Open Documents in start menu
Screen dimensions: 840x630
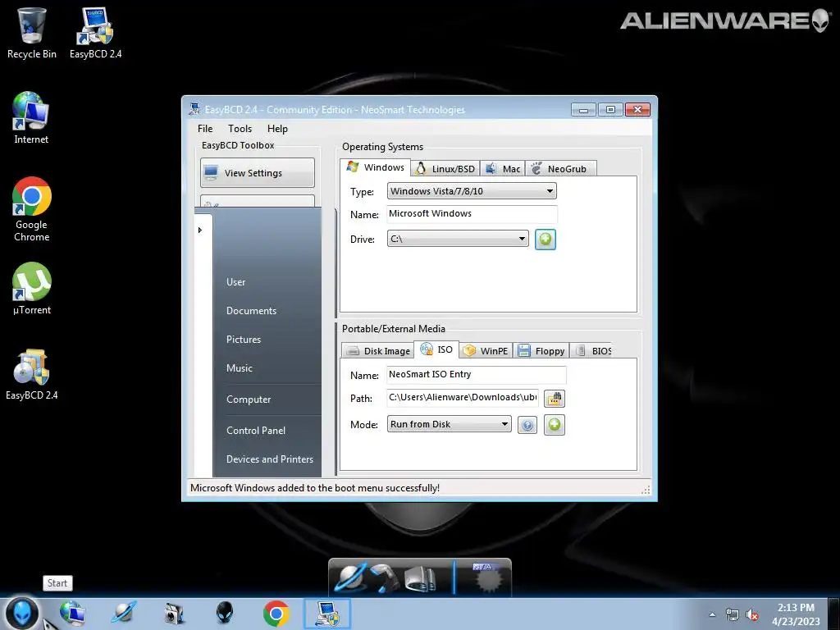[x=251, y=311]
